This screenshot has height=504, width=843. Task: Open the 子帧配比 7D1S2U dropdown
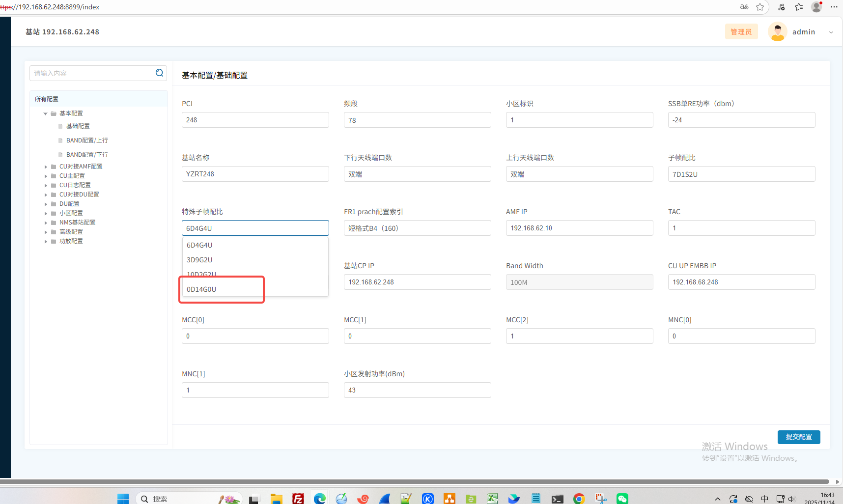click(x=741, y=174)
